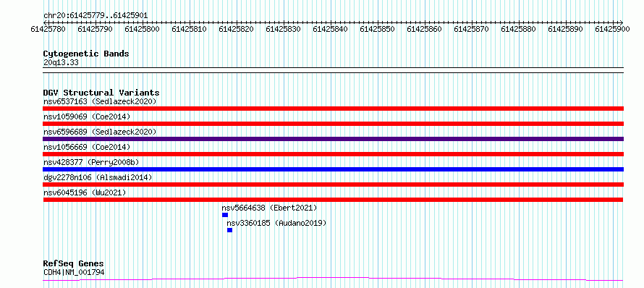Open the dgv2278n106 (Alsmadi2014) label
This screenshot has width=644, height=288.
click(98, 177)
